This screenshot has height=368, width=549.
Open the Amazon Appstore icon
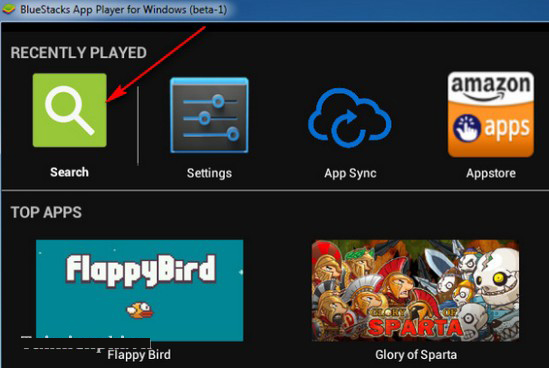pyautogui.click(x=491, y=114)
